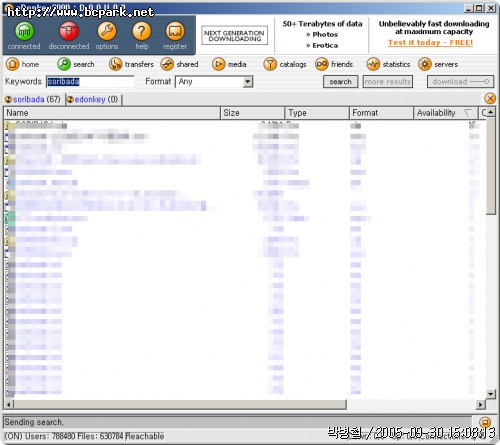Image resolution: width=500 pixels, height=445 pixels.
Task: Click the horizontal scrollbar thumb
Action: (180, 405)
